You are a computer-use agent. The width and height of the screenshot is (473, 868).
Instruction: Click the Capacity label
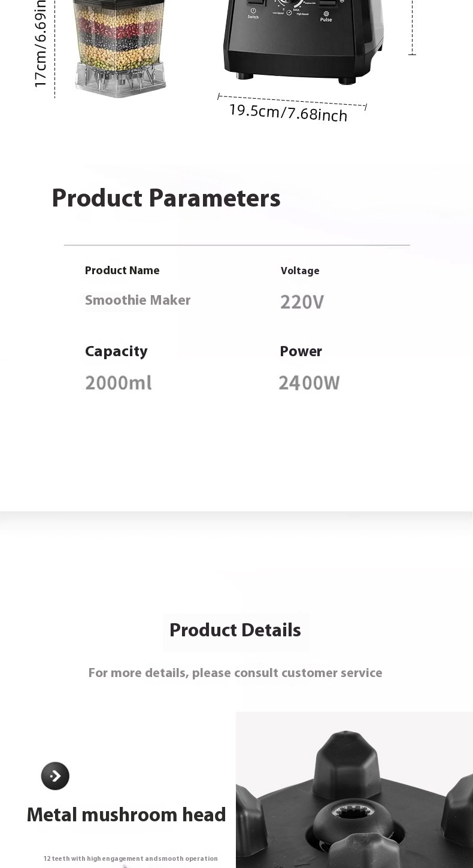click(116, 351)
